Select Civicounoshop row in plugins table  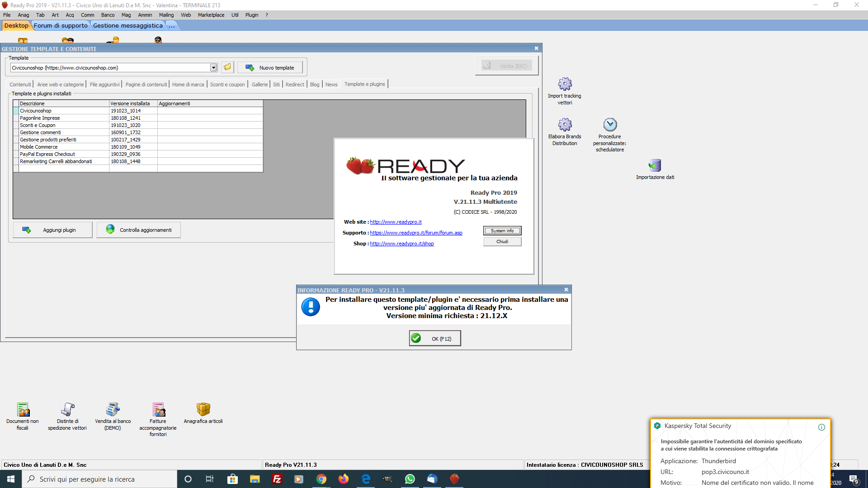coord(138,111)
